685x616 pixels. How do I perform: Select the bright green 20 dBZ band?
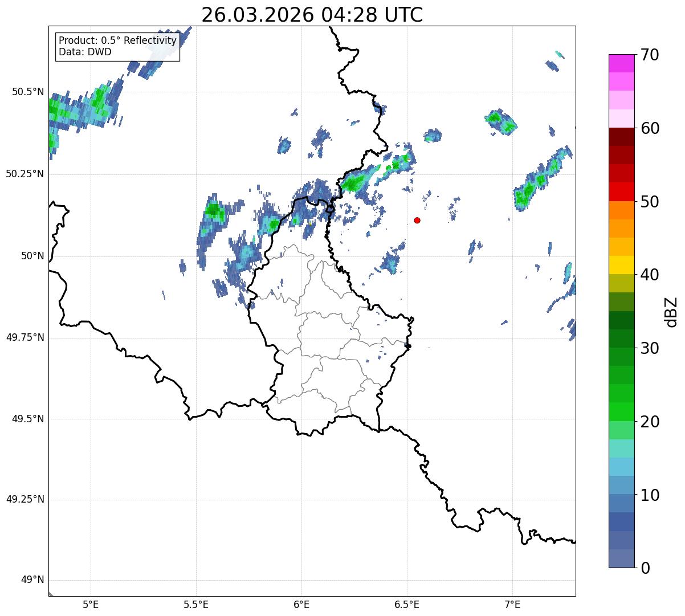click(621, 412)
